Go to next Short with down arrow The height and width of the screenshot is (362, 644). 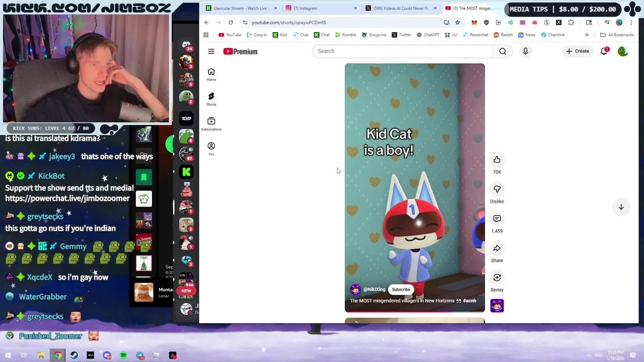click(x=621, y=207)
